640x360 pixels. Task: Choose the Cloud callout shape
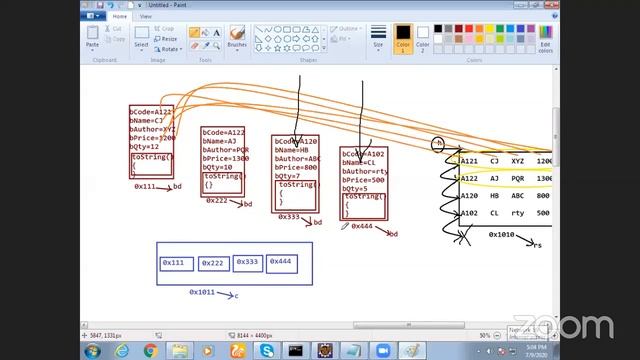315,48
